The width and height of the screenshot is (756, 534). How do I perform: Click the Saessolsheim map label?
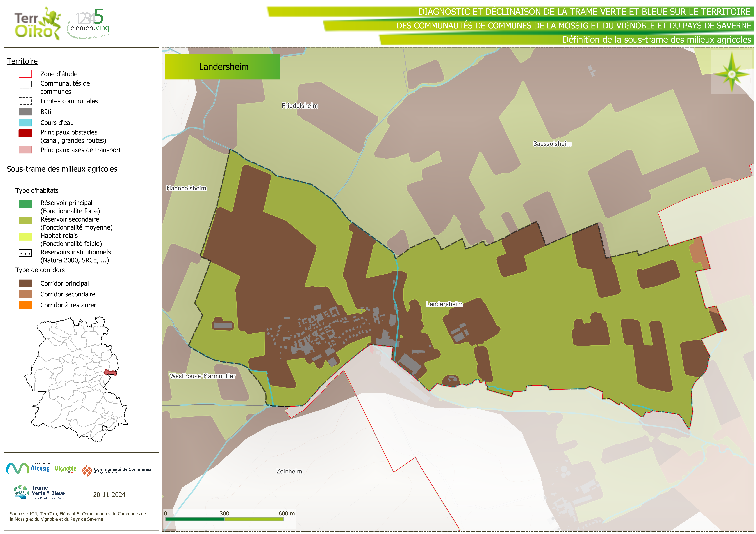click(552, 144)
